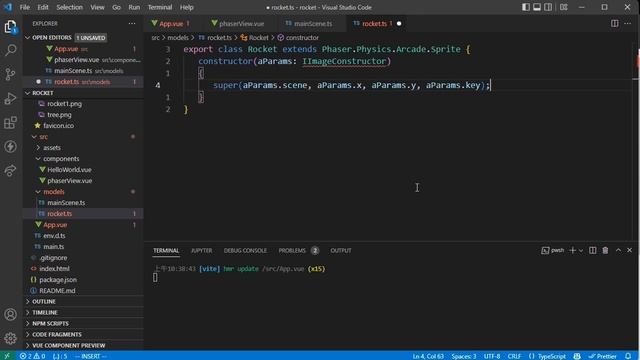The image size is (640, 360).
Task: Expand the NPM Scripts section
Action: [x=83, y=324]
